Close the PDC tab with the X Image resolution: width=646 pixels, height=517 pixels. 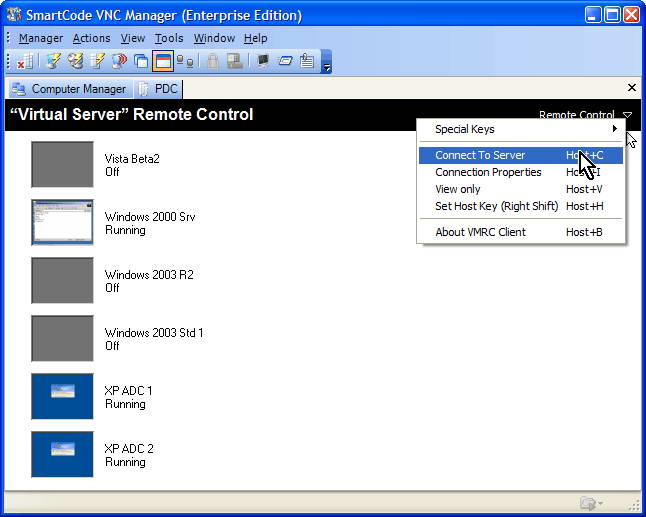click(x=631, y=88)
